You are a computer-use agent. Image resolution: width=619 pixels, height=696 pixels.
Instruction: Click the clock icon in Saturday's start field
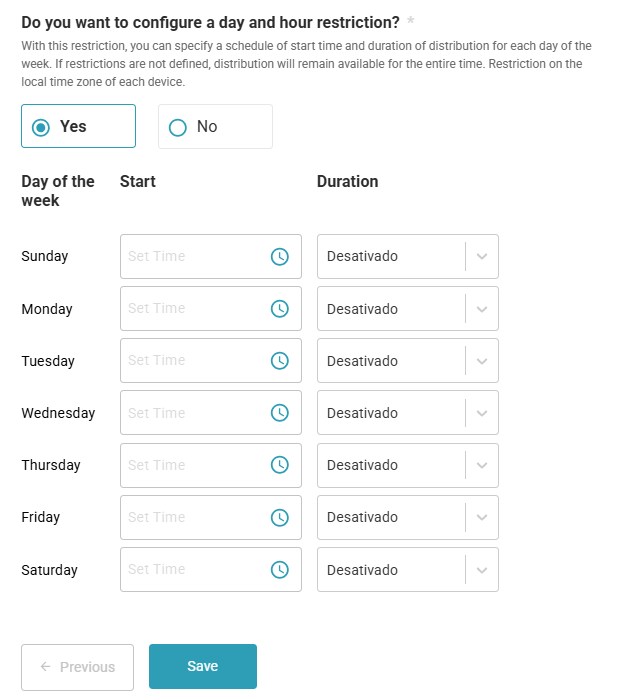280,569
